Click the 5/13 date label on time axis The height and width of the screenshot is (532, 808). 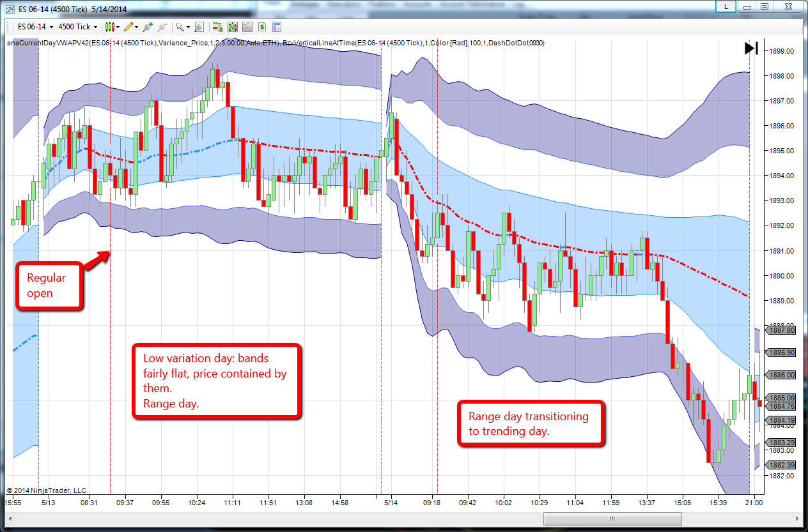coord(49,503)
